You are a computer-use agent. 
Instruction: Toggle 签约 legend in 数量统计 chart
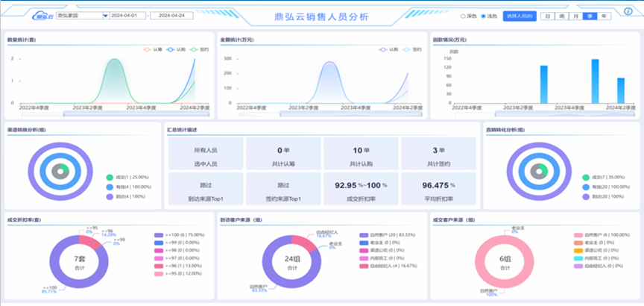[x=200, y=49]
